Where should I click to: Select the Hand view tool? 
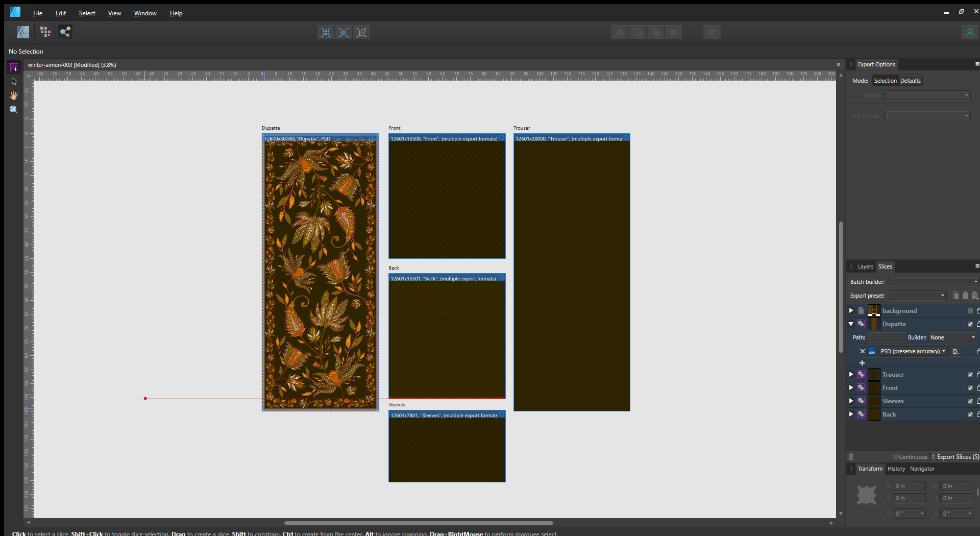pyautogui.click(x=14, y=95)
